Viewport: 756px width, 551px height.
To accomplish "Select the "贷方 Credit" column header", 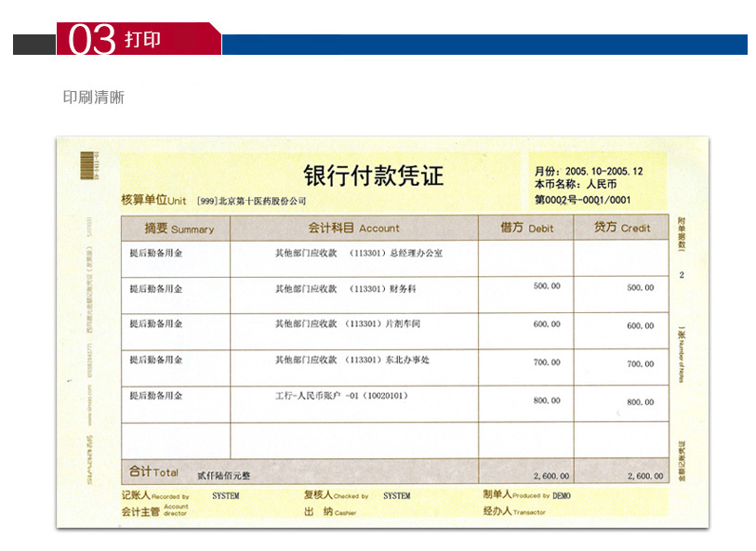I will point(622,228).
